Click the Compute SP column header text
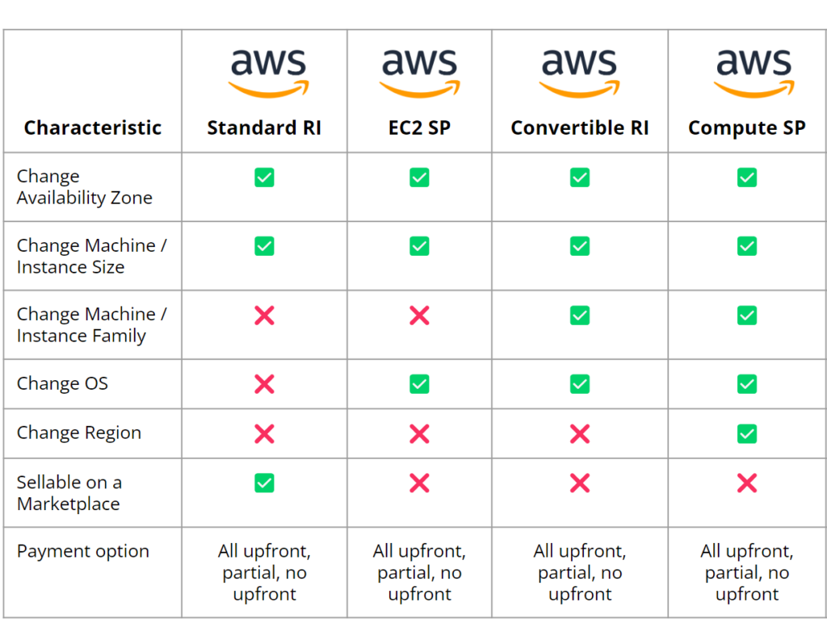 [x=747, y=128]
